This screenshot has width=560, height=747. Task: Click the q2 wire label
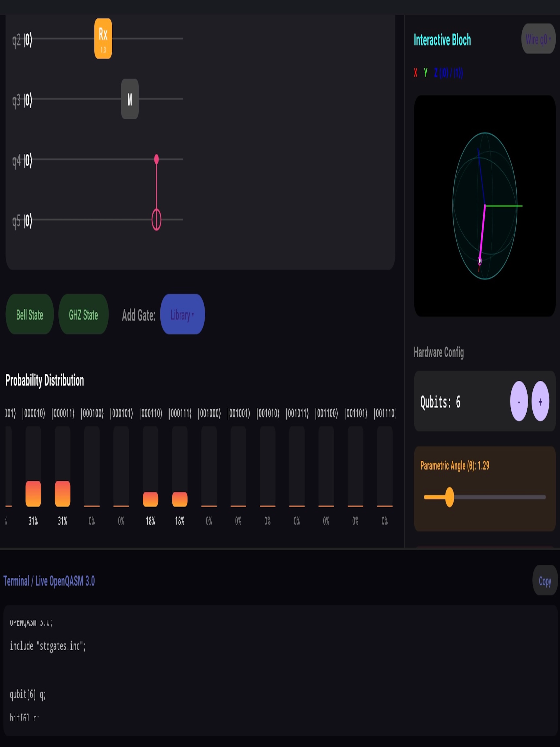coord(22,40)
